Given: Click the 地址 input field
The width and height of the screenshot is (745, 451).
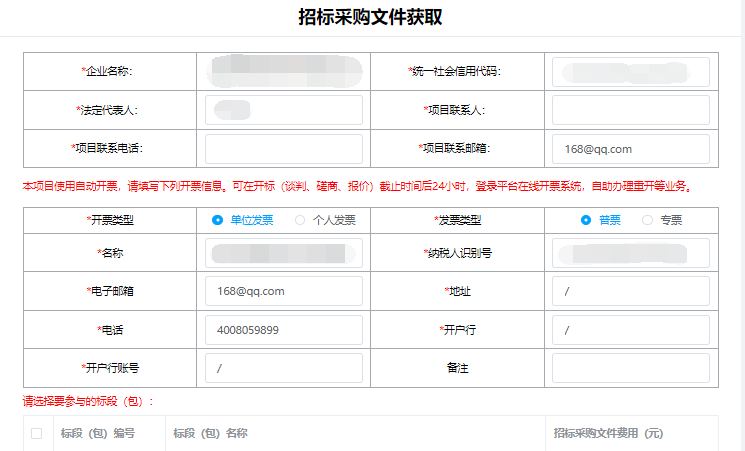Looking at the screenshot, I should [x=630, y=291].
